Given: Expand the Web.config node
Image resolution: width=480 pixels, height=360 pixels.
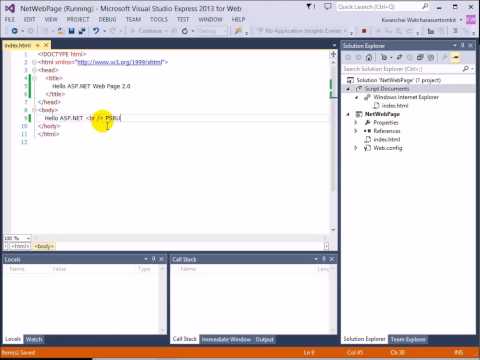Looking at the screenshot, I should pyautogui.click(x=356, y=148).
